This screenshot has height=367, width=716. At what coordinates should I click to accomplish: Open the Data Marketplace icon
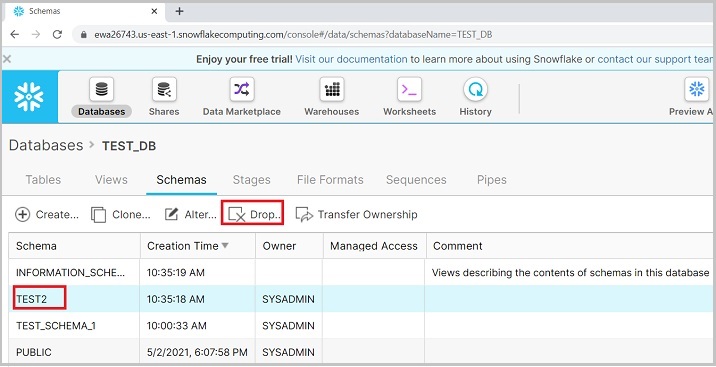242,89
